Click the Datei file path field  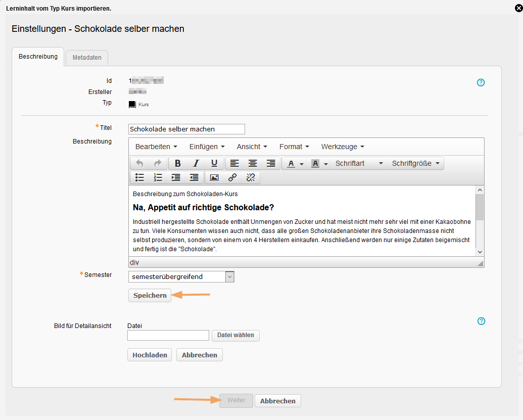tap(168, 335)
